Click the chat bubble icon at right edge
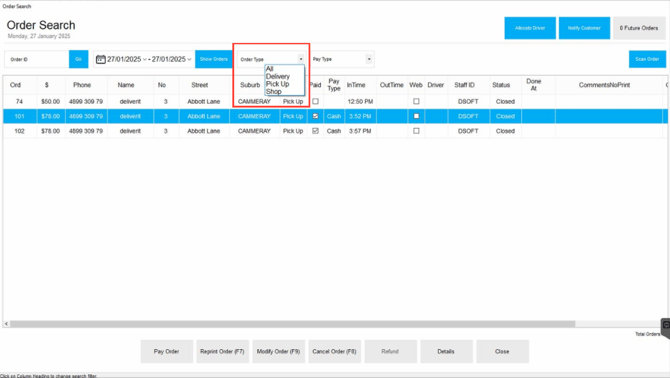The height and width of the screenshot is (378, 670). [x=666, y=325]
